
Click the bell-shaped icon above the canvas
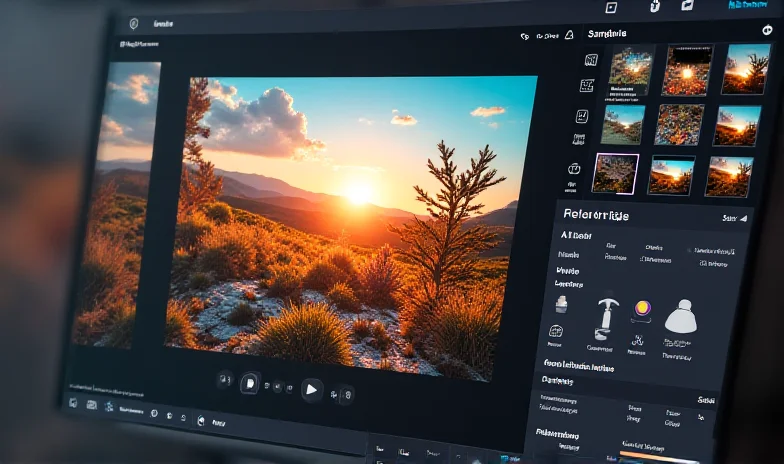[569, 34]
